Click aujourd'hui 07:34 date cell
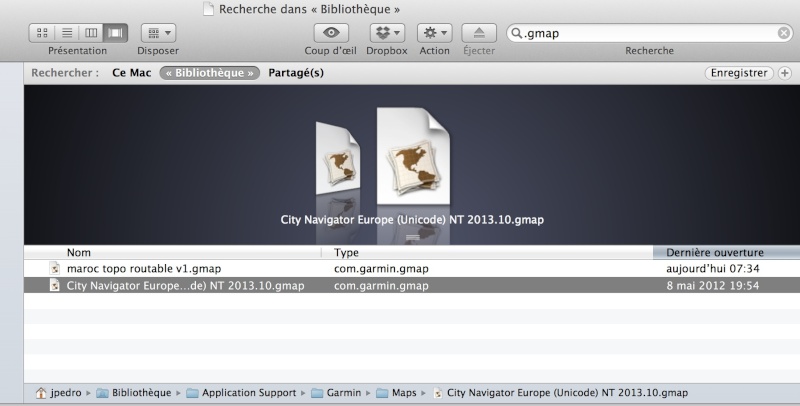The width and height of the screenshot is (800, 406). click(713, 269)
